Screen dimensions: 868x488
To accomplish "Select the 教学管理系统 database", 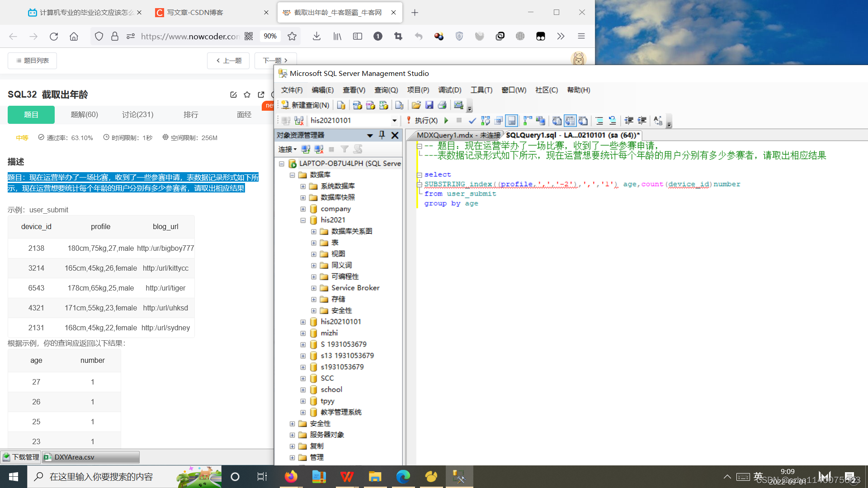I will click(x=341, y=412).
